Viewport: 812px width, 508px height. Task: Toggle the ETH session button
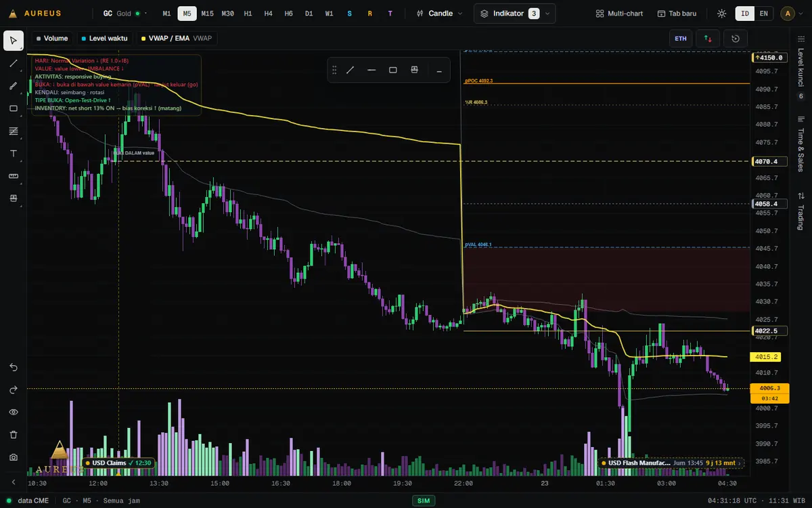pyautogui.click(x=681, y=39)
